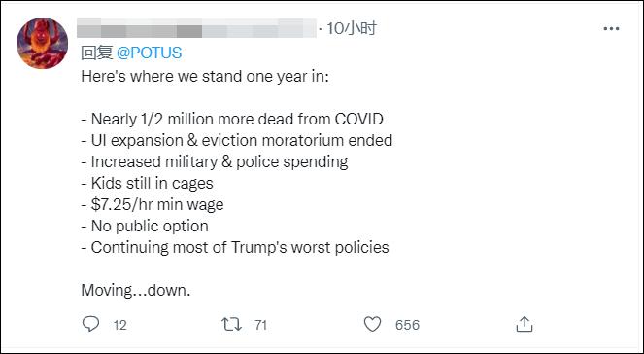Click the 10小时 timestamp
This screenshot has width=644, height=354.
click(352, 28)
